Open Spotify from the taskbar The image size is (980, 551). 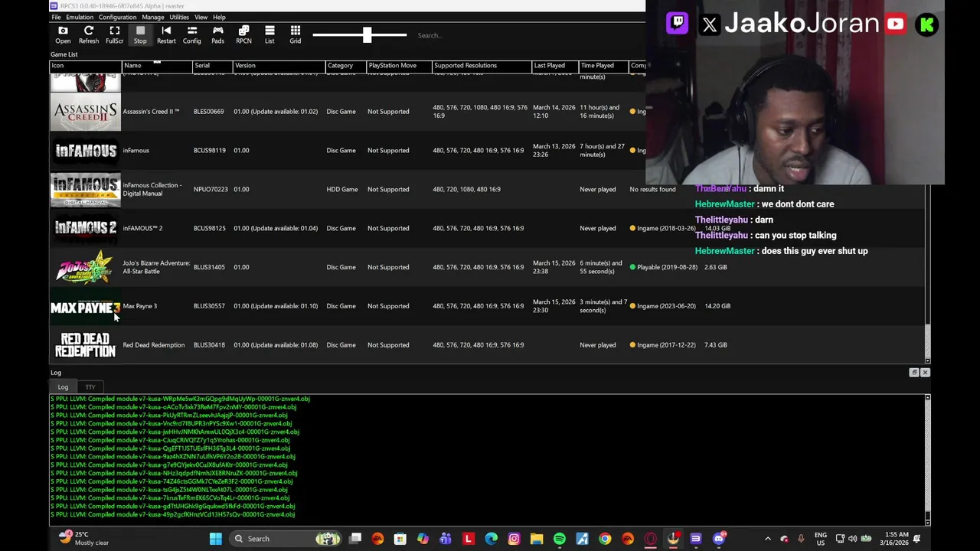coord(560,539)
